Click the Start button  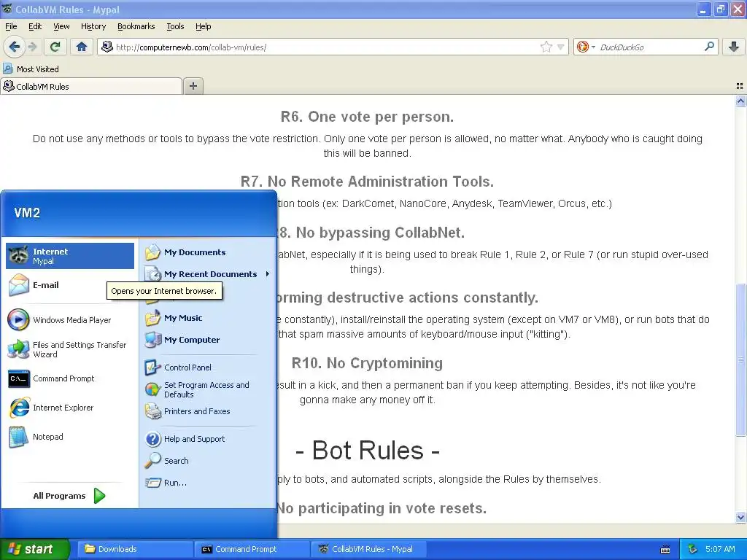34,549
